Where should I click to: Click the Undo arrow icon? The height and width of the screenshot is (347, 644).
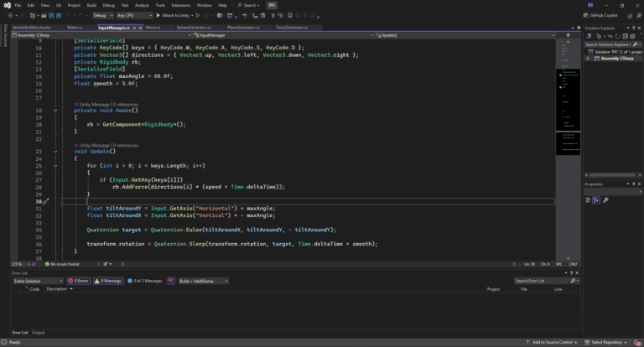[x=69, y=16]
